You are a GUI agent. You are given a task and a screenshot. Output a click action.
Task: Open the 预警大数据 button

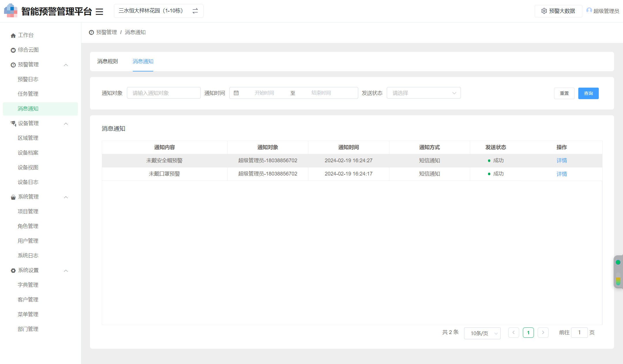pos(558,11)
